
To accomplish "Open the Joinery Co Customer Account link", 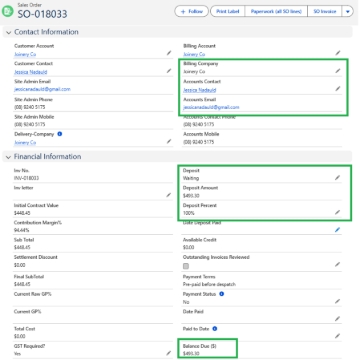I will [25, 54].
